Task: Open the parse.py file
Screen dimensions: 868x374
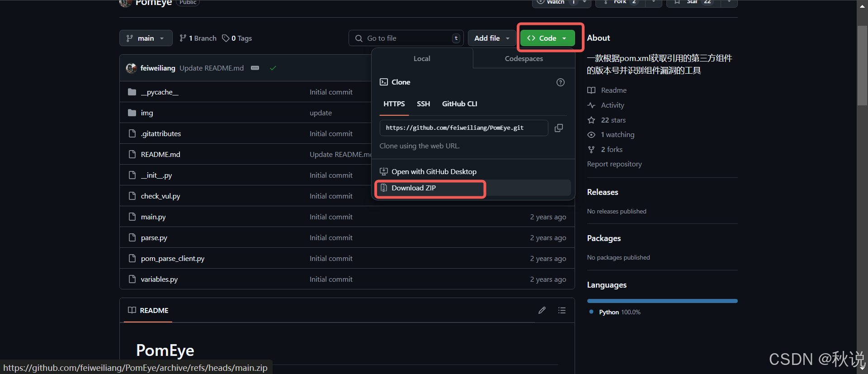Action: [154, 237]
